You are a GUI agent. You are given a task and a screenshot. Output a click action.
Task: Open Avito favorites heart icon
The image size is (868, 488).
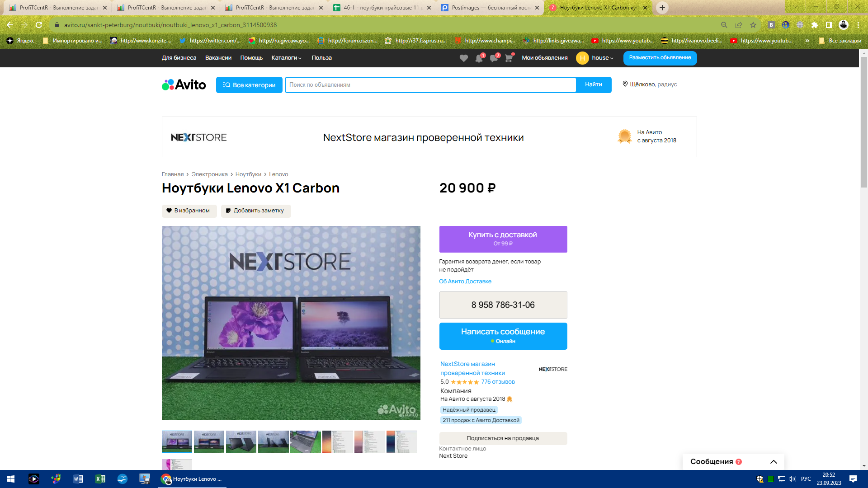pos(463,58)
